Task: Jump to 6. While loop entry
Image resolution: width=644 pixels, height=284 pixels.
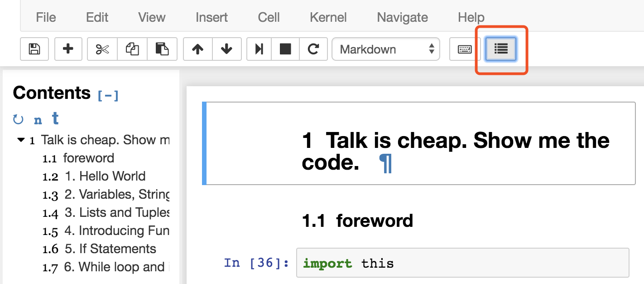Action: tap(117, 267)
